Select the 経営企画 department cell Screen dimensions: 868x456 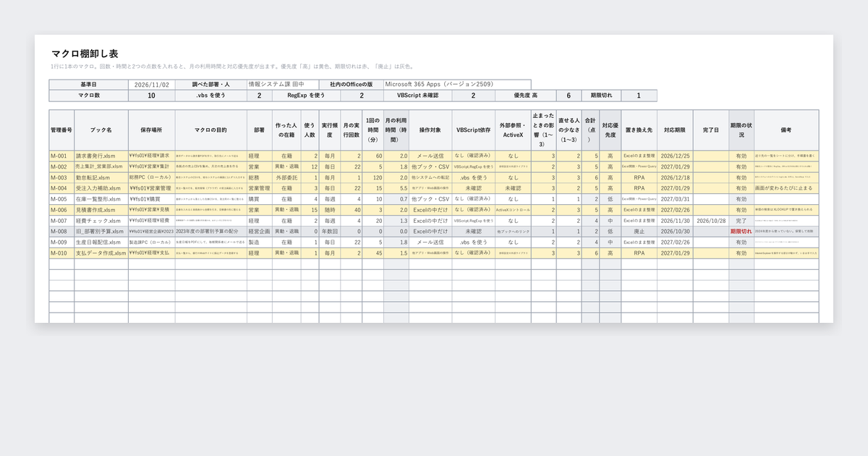pyautogui.click(x=260, y=232)
